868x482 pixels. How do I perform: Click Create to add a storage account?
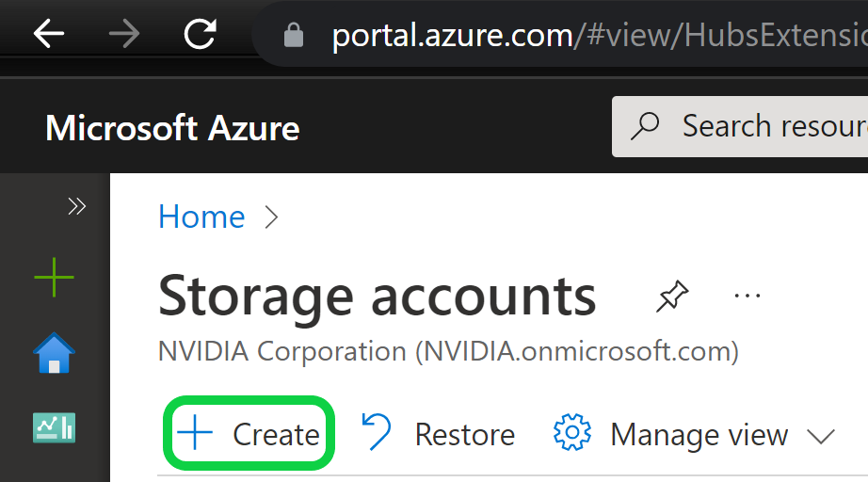tap(249, 434)
